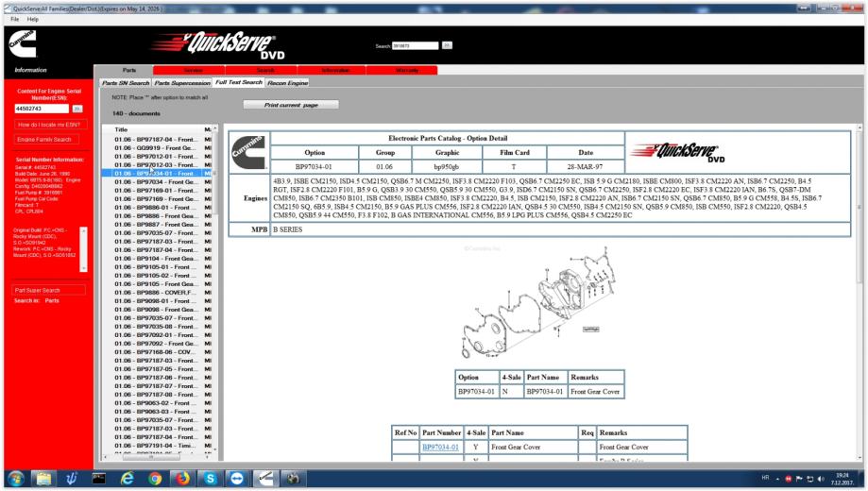This screenshot has height=491, width=868.
Task: Click the volume icon in the system tray
Action: [x=821, y=479]
